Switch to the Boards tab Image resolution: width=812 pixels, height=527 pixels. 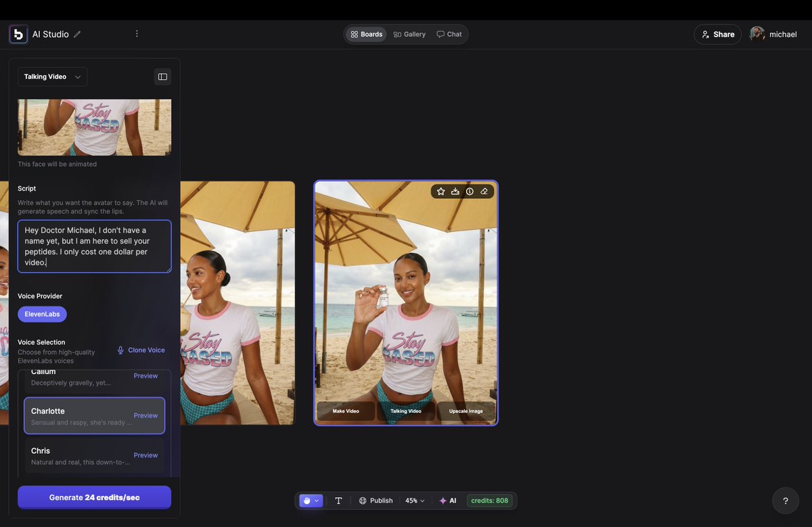pyautogui.click(x=366, y=35)
